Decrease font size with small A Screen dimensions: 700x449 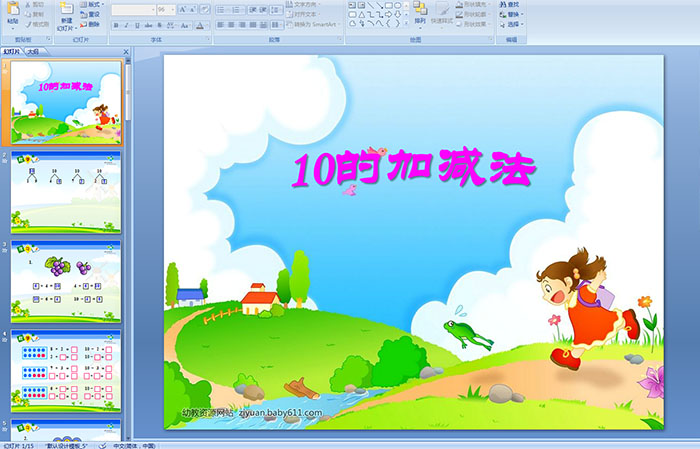coord(192,9)
